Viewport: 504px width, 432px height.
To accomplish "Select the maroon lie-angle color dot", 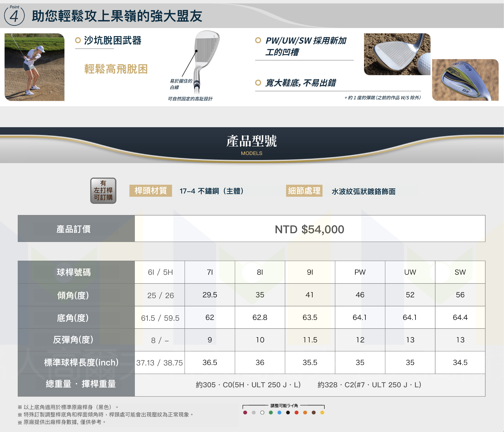I will pos(245,413).
